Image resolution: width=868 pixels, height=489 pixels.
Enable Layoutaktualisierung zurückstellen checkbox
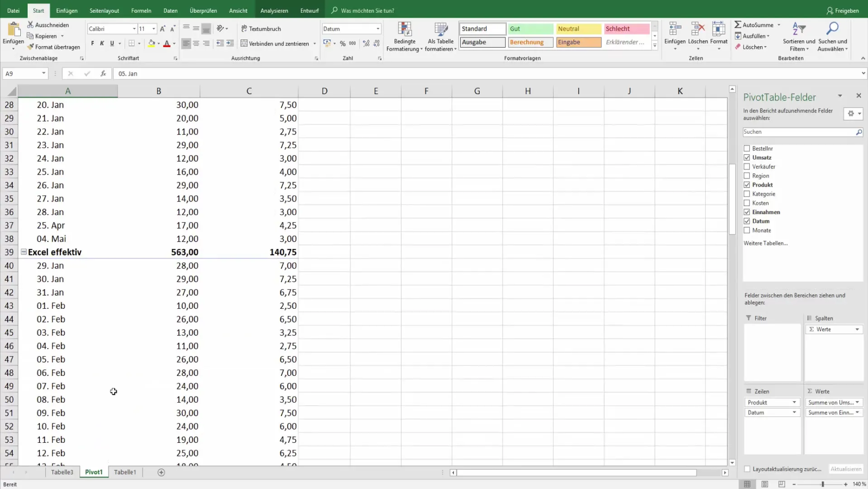tap(747, 469)
